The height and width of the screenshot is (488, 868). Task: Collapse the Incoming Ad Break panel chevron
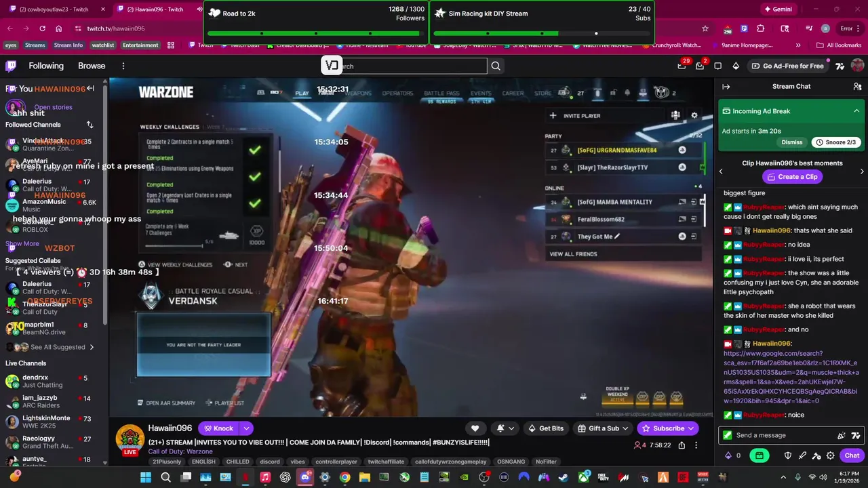(856, 111)
